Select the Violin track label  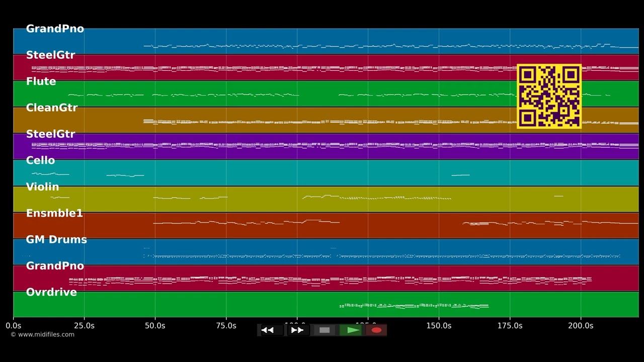click(42, 187)
